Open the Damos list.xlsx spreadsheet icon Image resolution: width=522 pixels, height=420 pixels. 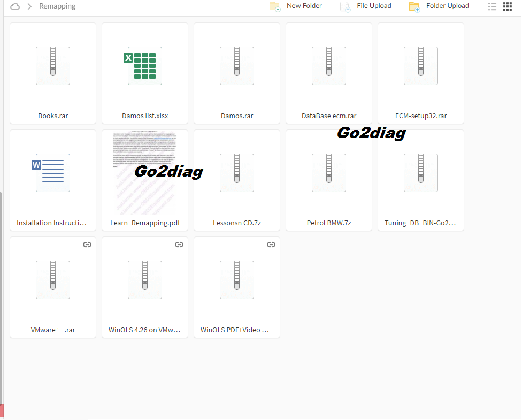pos(144,66)
